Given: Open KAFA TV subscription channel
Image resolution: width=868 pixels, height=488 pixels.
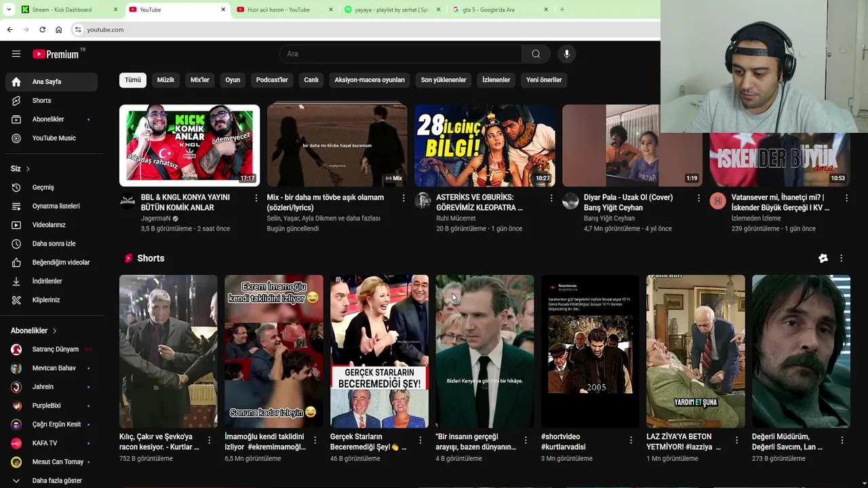Looking at the screenshot, I should pyautogui.click(x=52, y=443).
